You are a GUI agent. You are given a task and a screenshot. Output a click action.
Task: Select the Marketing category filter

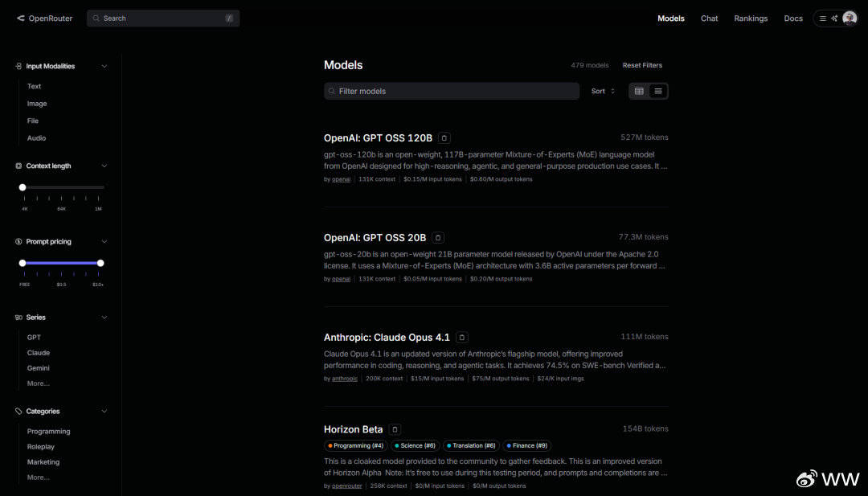pyautogui.click(x=43, y=462)
